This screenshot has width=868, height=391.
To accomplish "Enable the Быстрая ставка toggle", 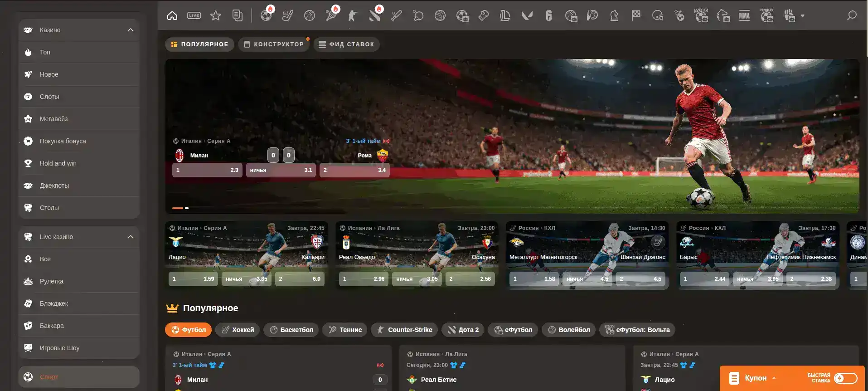I will (845, 378).
